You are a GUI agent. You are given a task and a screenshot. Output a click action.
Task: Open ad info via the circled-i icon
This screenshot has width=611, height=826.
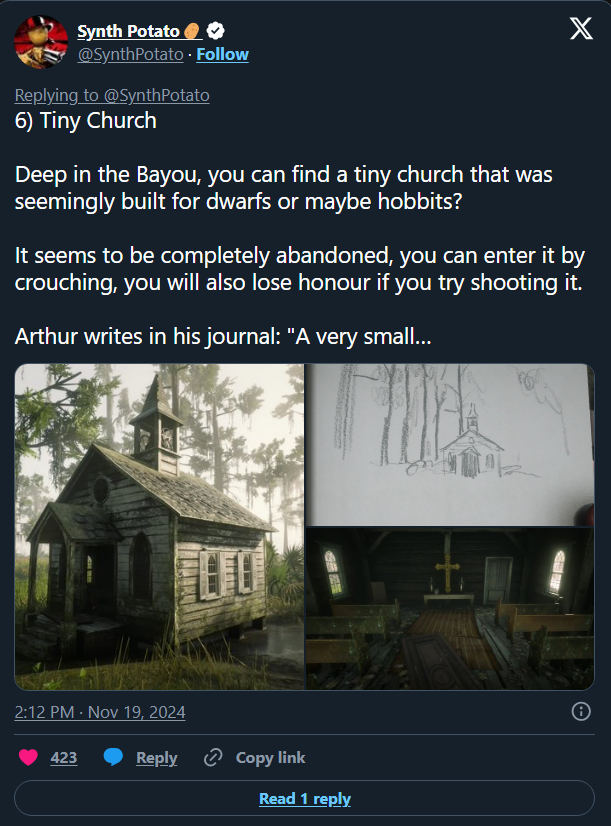coord(581,710)
